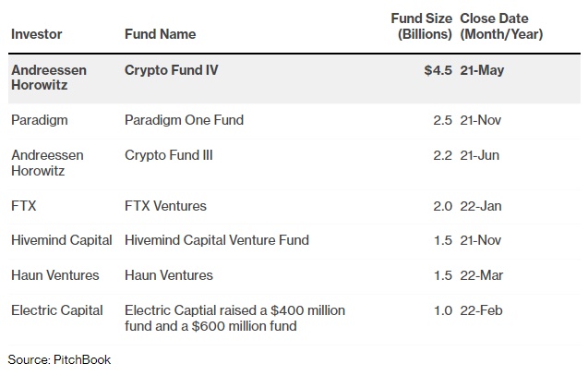This screenshot has height=376, width=588.
Task: Select the $400 million fund description text
Action: click(x=234, y=318)
